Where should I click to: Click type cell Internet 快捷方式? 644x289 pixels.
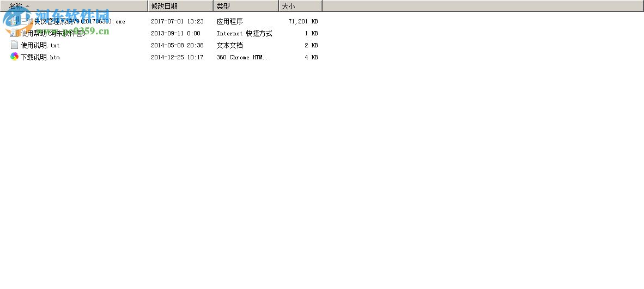point(245,33)
